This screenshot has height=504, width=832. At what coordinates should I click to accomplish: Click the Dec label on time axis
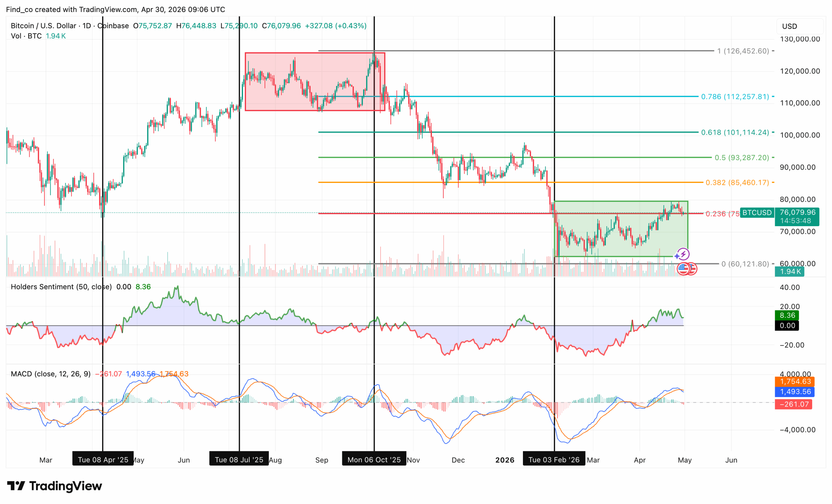click(x=458, y=460)
